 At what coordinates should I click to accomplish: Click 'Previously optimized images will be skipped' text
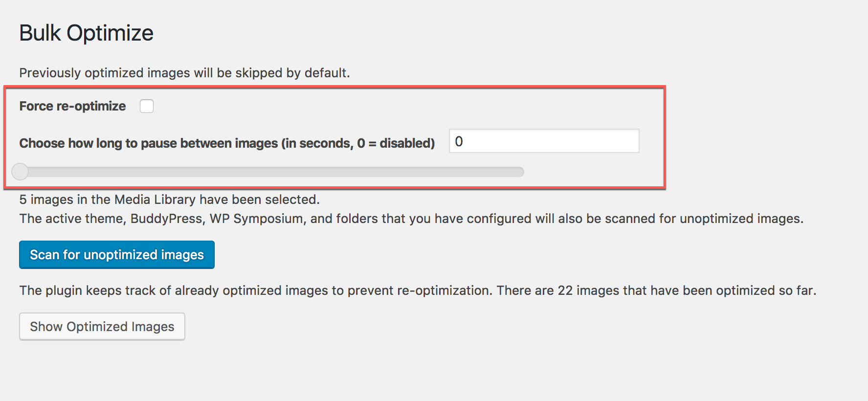pyautogui.click(x=184, y=73)
